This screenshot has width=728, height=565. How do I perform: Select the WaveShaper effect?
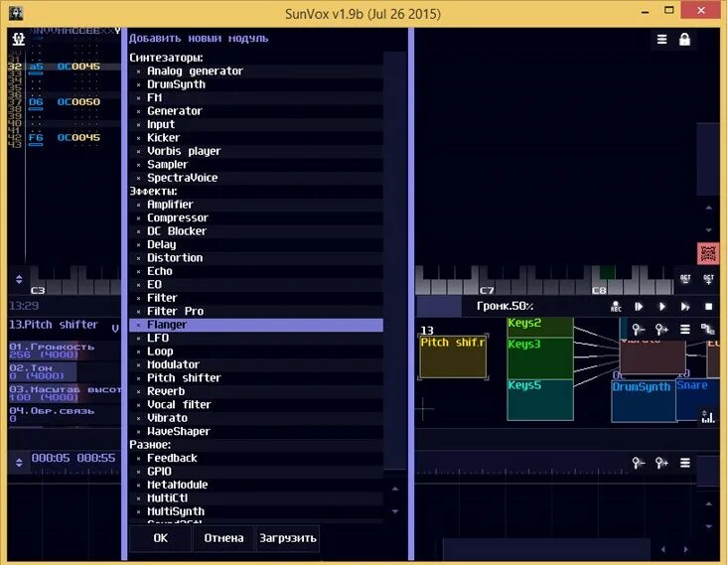coord(256,431)
